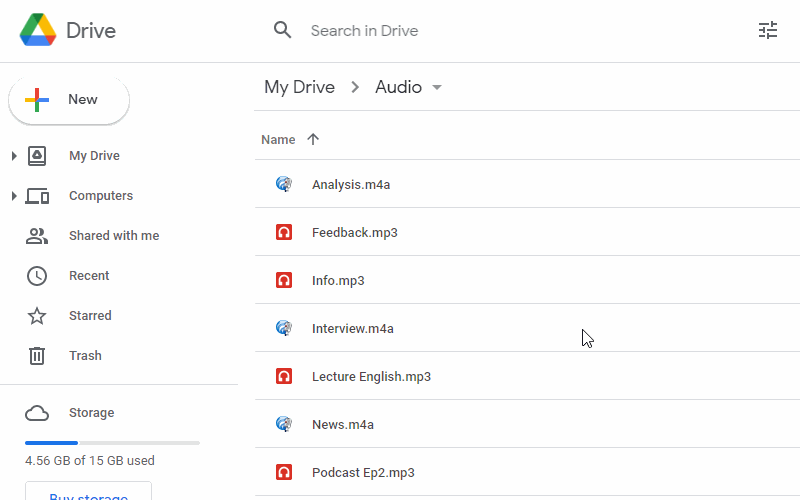The image size is (800, 500).
Task: Click the Analysis.m4a file icon
Action: pos(284,184)
